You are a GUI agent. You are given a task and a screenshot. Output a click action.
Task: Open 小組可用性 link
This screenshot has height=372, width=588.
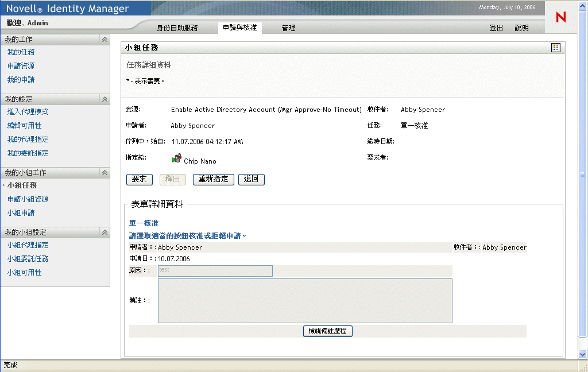click(24, 273)
